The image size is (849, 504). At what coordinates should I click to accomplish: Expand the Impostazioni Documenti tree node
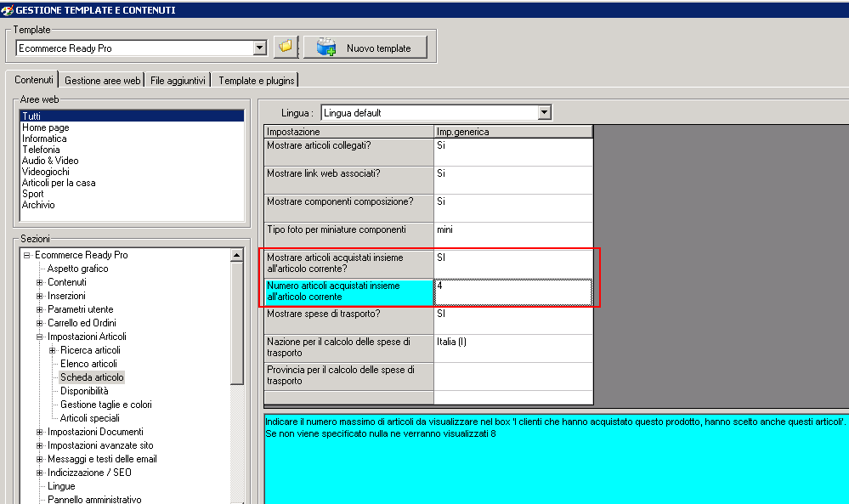40,432
